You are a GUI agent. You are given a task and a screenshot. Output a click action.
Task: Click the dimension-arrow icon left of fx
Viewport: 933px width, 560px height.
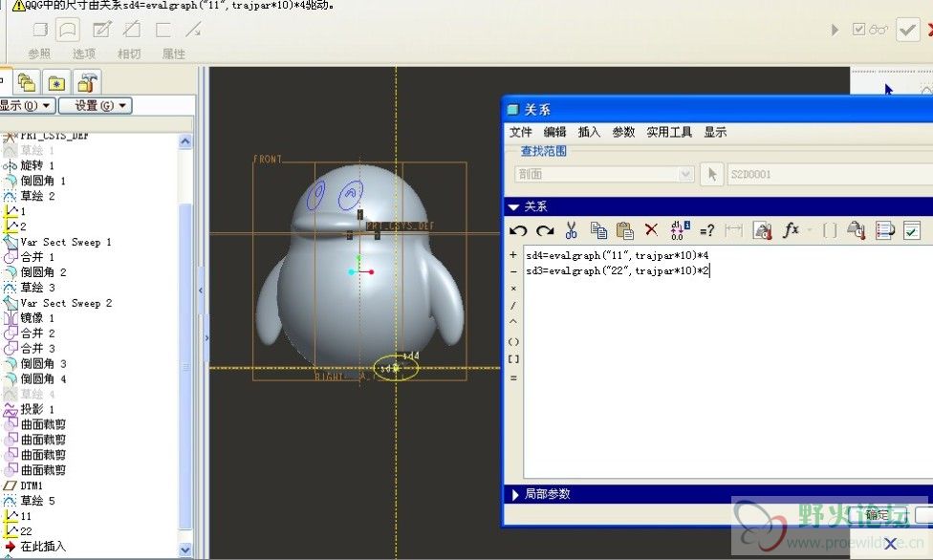[x=733, y=230]
